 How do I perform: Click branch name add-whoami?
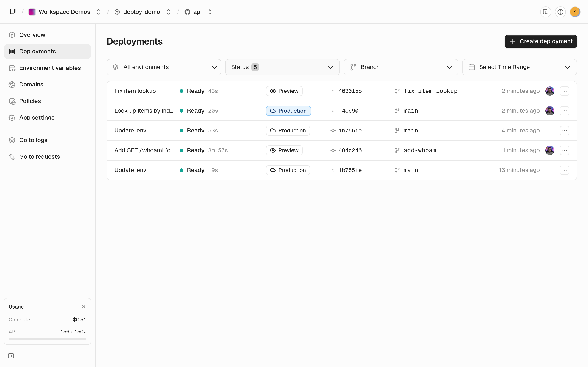click(x=421, y=150)
